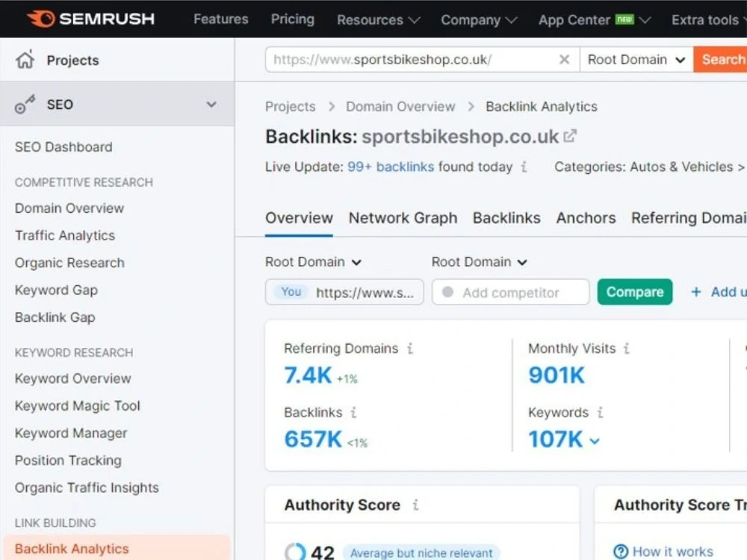Expand the App Center menu

[594, 19]
